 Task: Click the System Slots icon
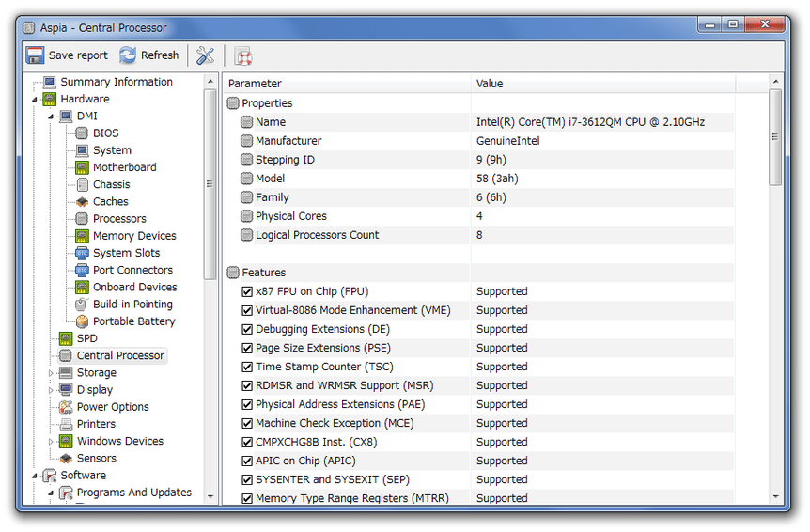click(82, 253)
